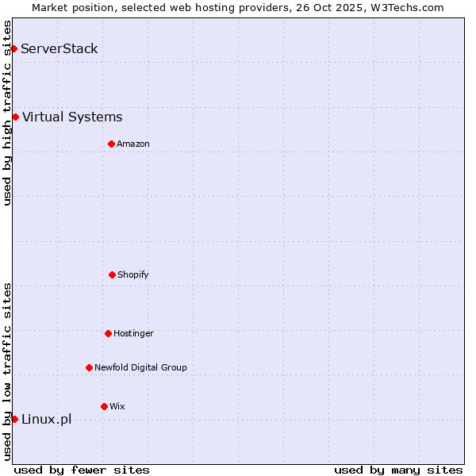The width and height of the screenshot is (476, 476).
Task: Click the Newfold Digital Group label
Action: coord(140,367)
